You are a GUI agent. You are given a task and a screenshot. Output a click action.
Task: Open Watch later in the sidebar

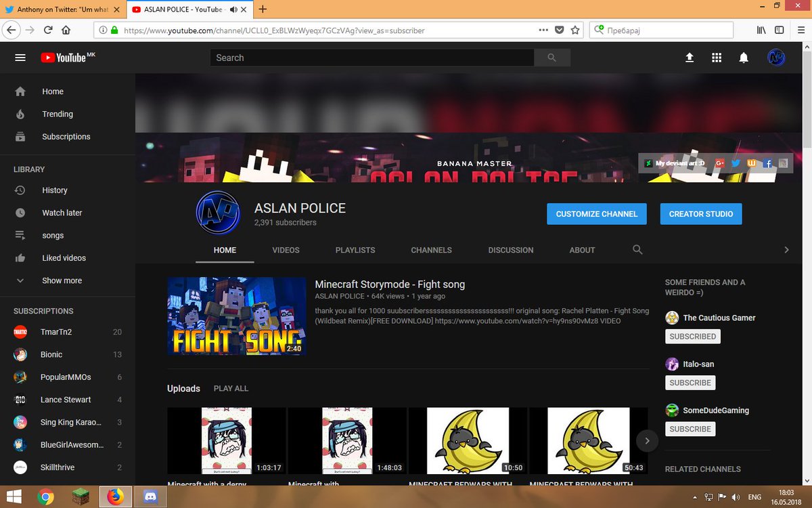tap(68, 213)
